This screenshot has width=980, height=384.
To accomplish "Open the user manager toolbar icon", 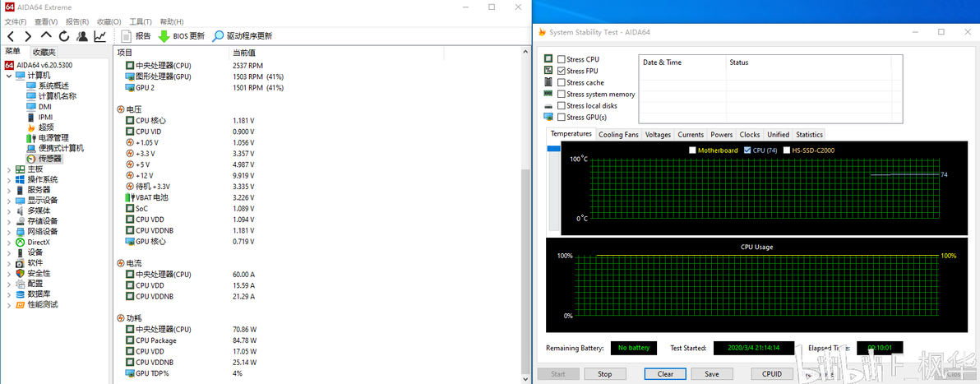I will click(x=82, y=36).
